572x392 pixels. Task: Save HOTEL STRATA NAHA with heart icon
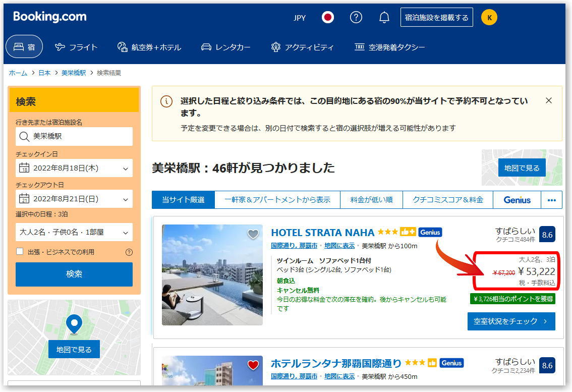click(x=253, y=234)
